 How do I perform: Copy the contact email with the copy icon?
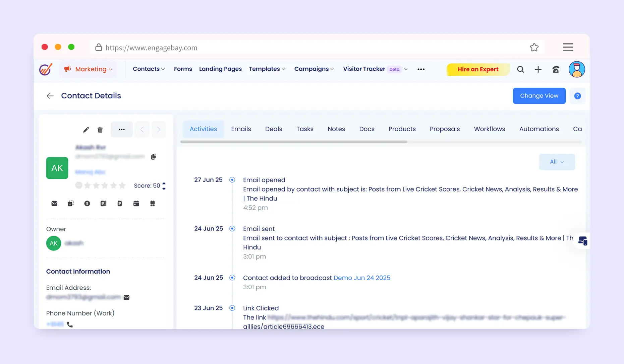click(x=154, y=157)
